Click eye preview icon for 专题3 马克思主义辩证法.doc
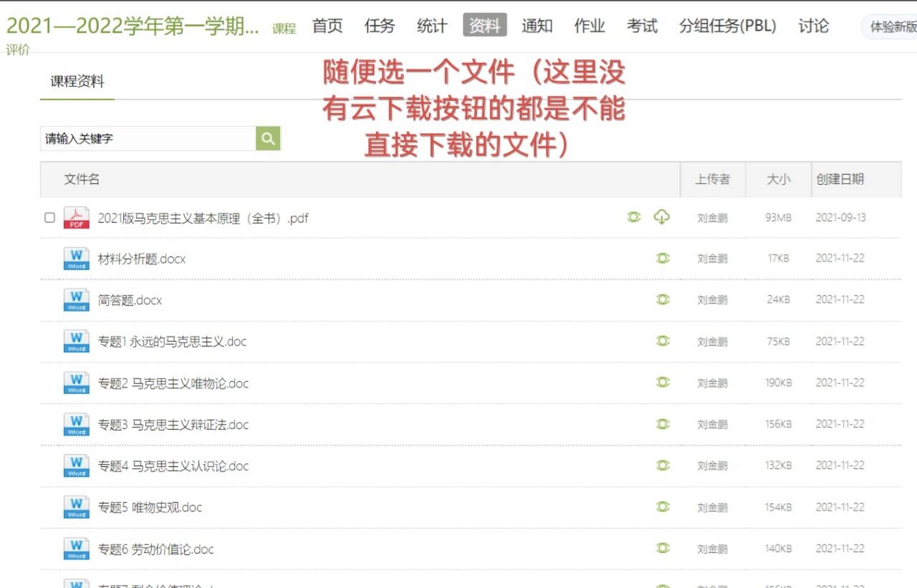Screen dimensions: 917x588 click(x=662, y=424)
